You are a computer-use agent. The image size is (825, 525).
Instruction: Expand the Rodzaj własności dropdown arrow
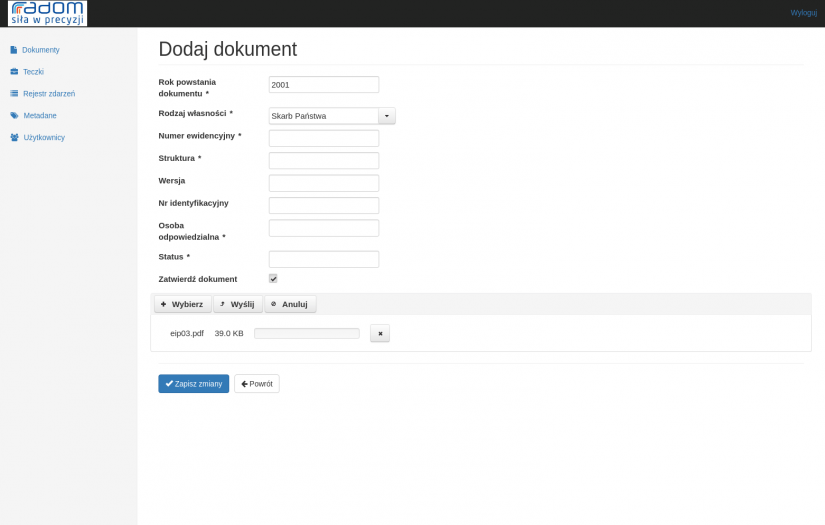[x=387, y=116]
